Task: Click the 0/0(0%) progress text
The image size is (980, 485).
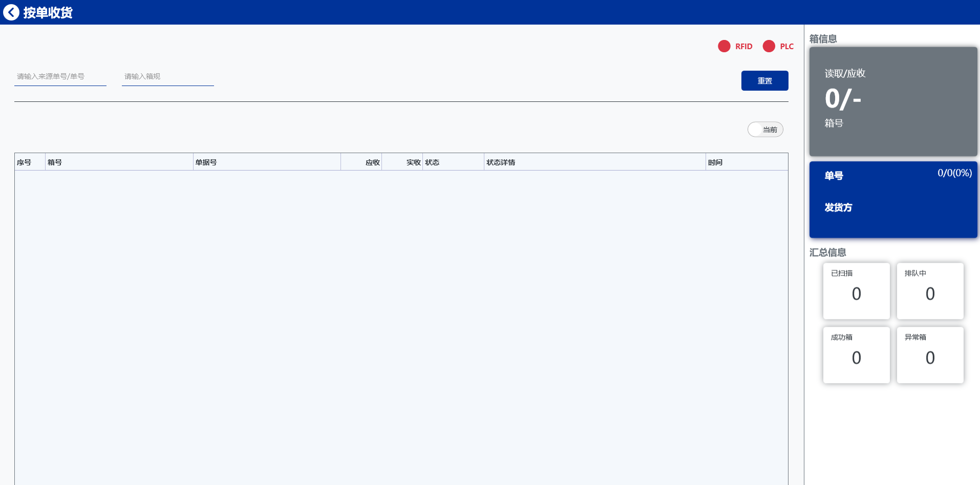Action: pyautogui.click(x=954, y=173)
